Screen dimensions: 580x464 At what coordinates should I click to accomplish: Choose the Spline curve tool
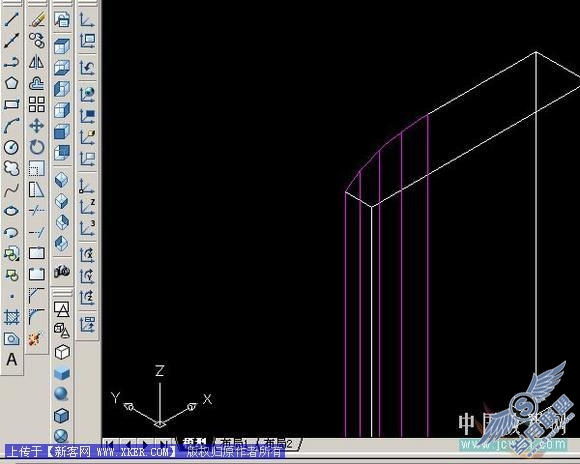11,190
